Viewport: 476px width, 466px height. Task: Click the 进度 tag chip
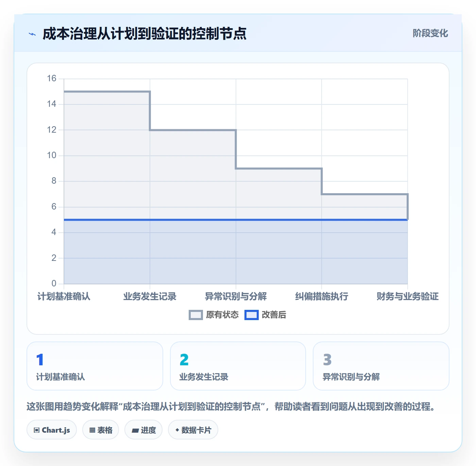click(x=143, y=430)
